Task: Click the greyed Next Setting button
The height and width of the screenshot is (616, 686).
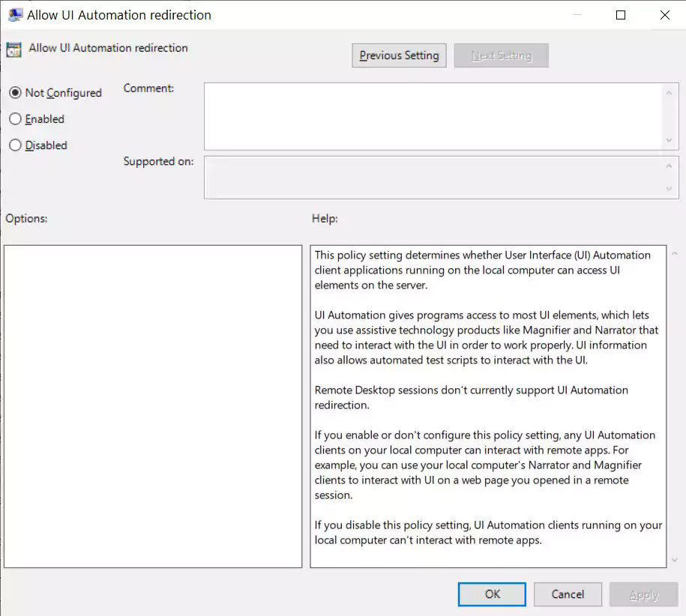Action: tap(501, 55)
